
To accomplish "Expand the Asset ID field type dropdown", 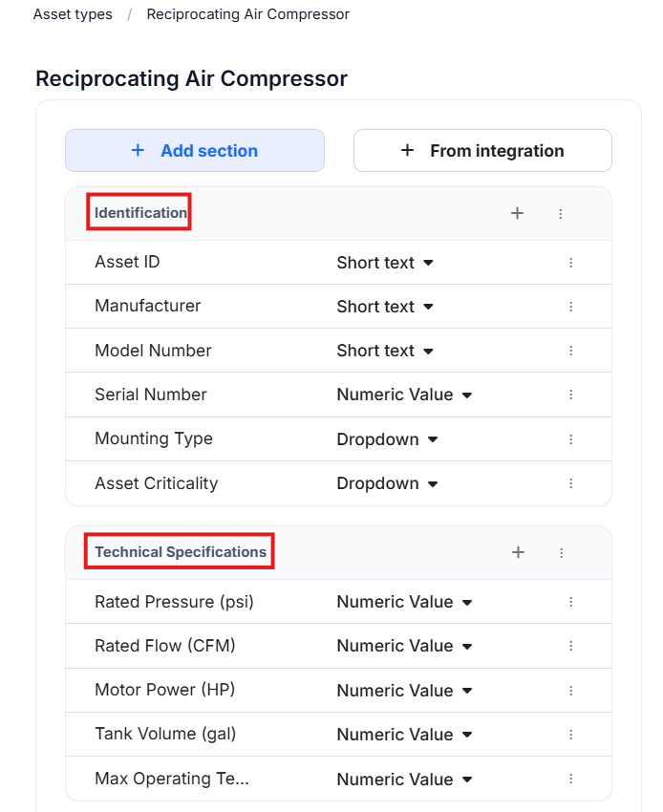I will [x=385, y=263].
